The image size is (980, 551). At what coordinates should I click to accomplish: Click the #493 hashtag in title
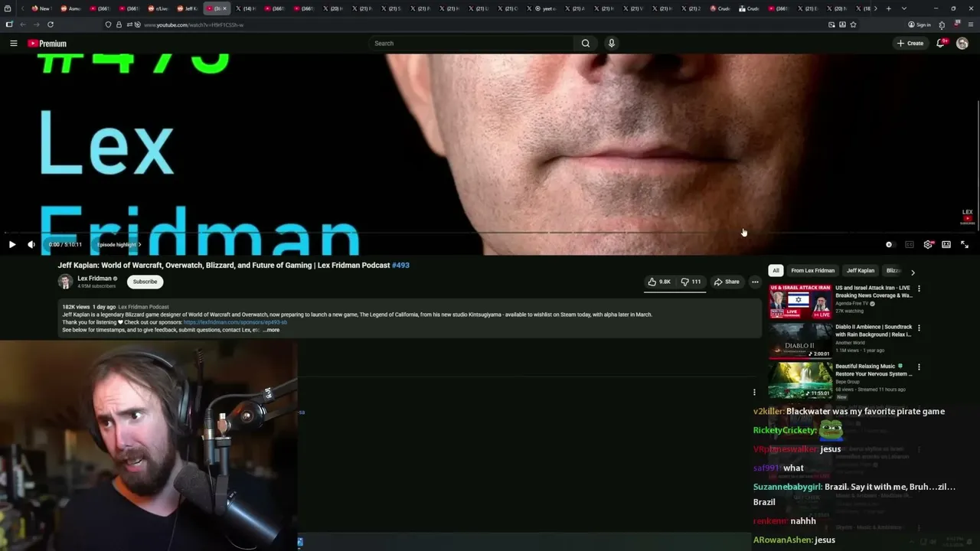400,266
